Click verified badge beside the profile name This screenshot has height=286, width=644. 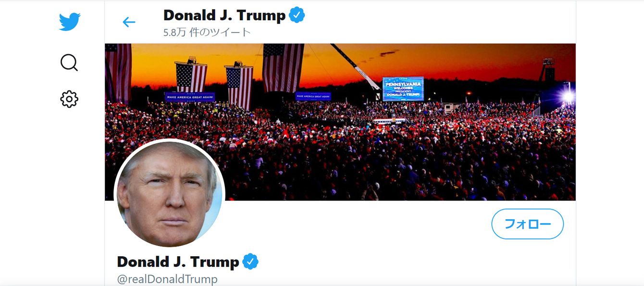[250, 261]
